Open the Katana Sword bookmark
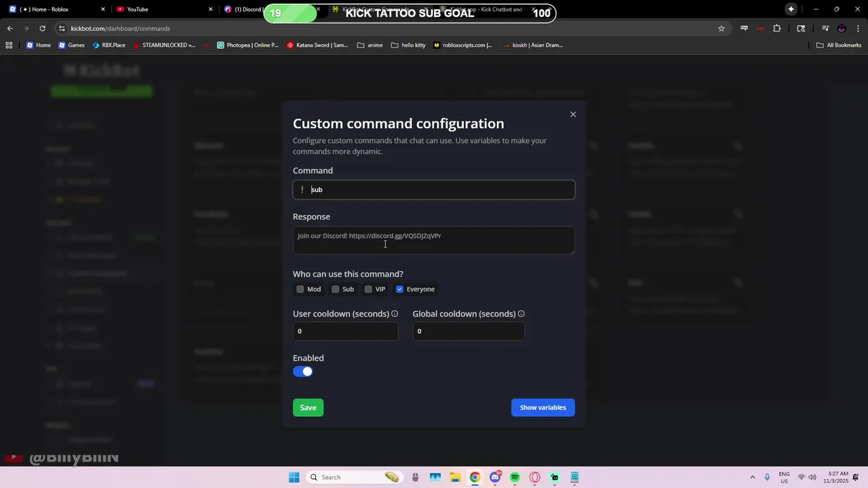This screenshot has height=488, width=868. pos(317,45)
